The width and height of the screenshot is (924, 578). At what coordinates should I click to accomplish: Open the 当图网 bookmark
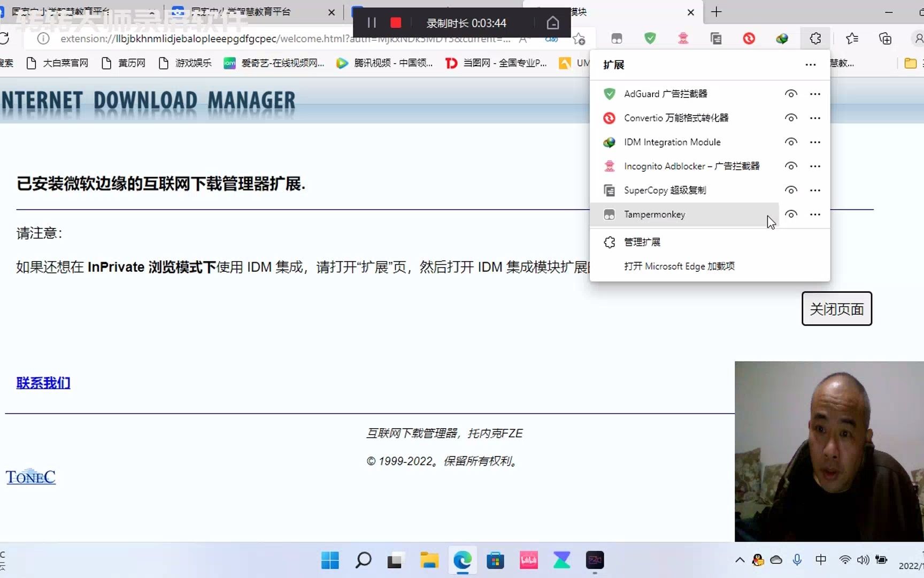496,63
